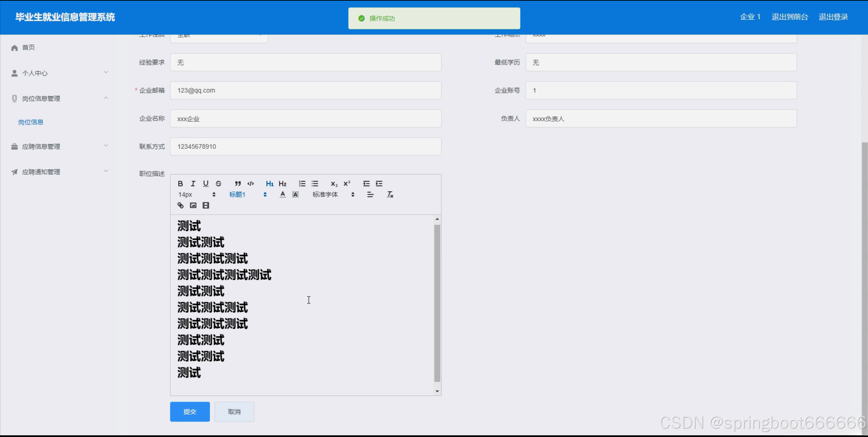The image size is (868, 437).
Task: Clear text formatting in editor
Action: 390,195
